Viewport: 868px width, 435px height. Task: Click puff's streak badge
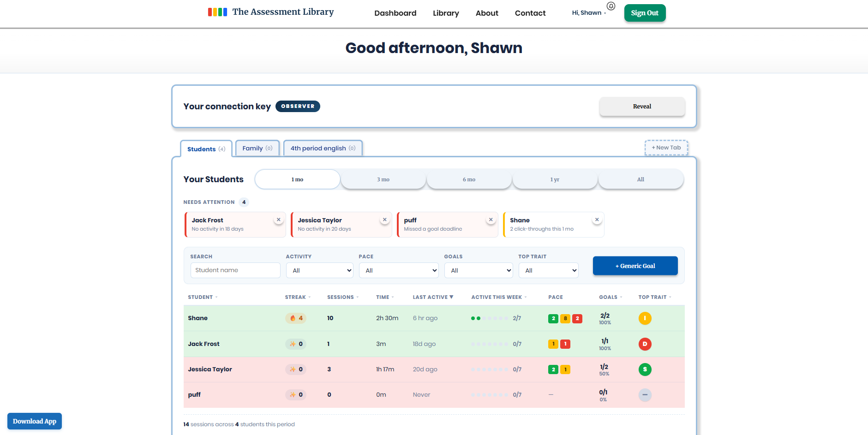click(x=296, y=395)
